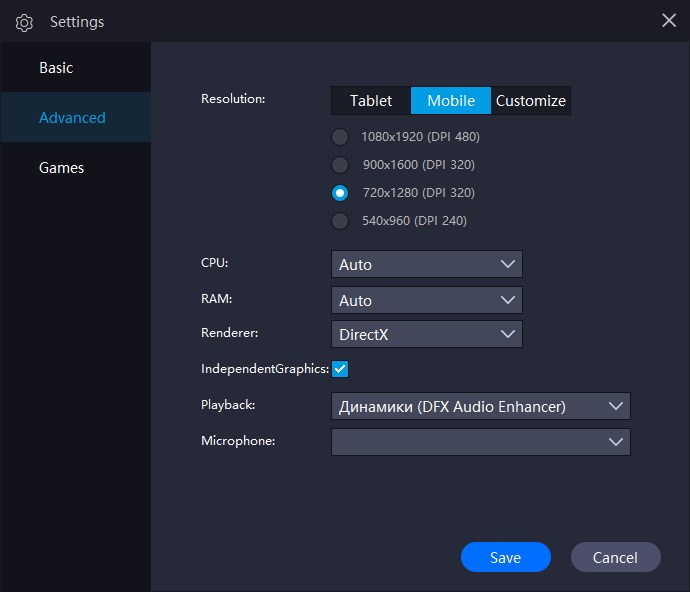Expand the CPU dropdown
This screenshot has width=690, height=592.
click(427, 264)
